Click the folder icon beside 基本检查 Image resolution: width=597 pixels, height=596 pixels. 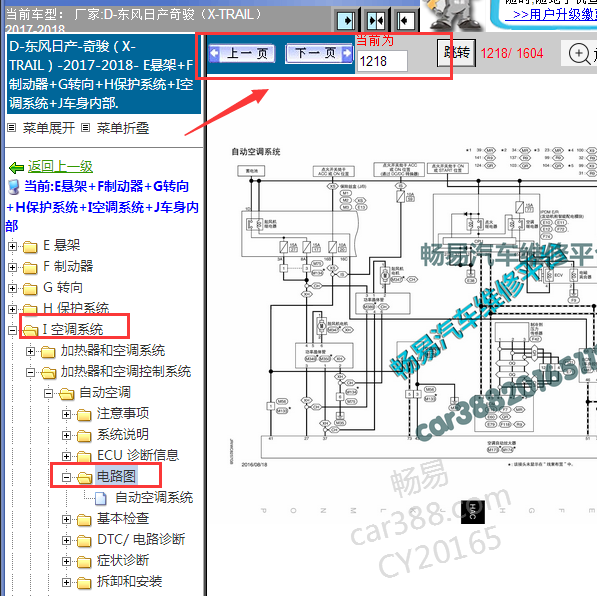(84, 520)
